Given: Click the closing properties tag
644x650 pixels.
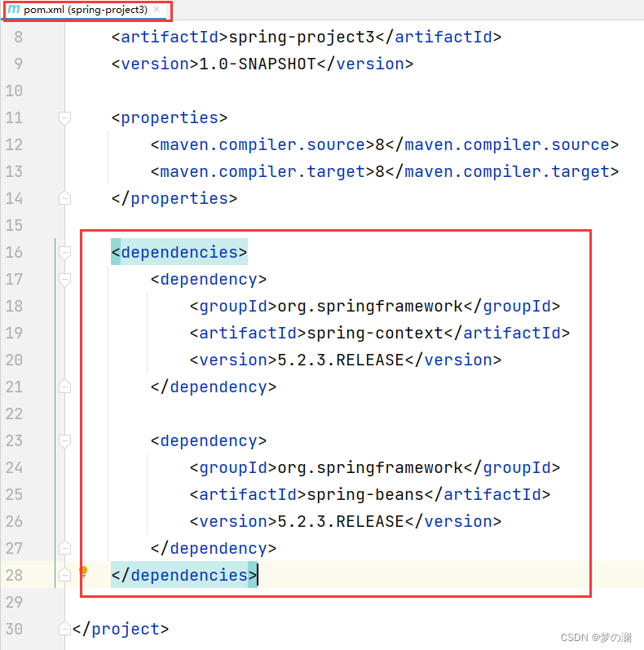Looking at the screenshot, I should [174, 198].
